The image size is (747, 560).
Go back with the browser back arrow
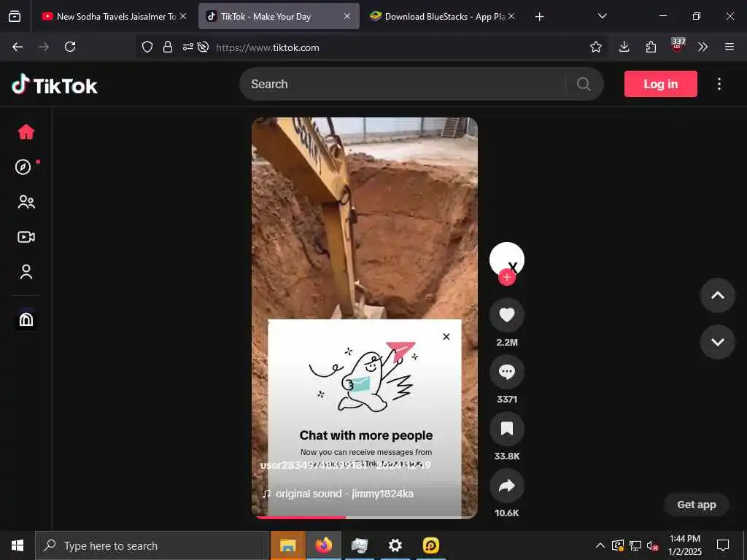18,47
